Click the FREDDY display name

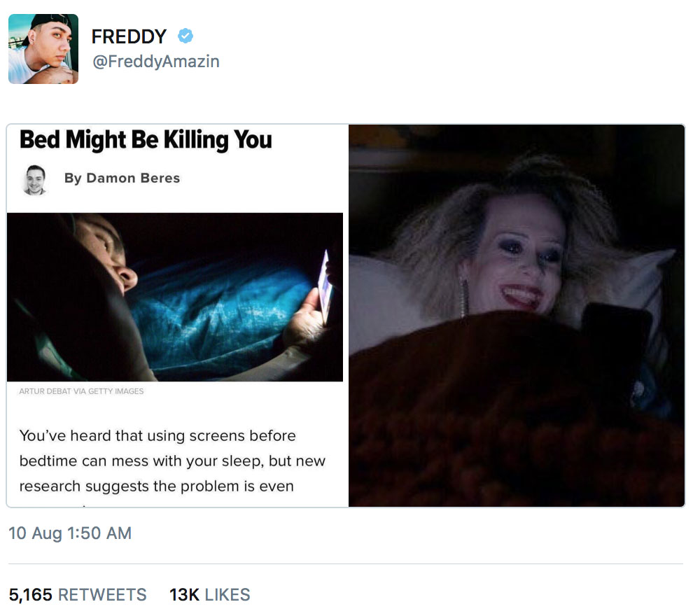129,36
